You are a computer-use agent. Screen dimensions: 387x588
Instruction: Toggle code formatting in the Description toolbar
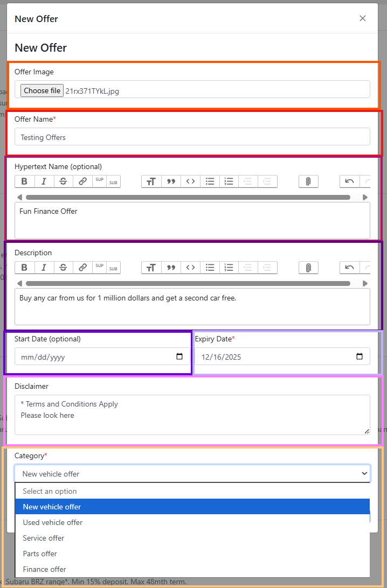(190, 268)
